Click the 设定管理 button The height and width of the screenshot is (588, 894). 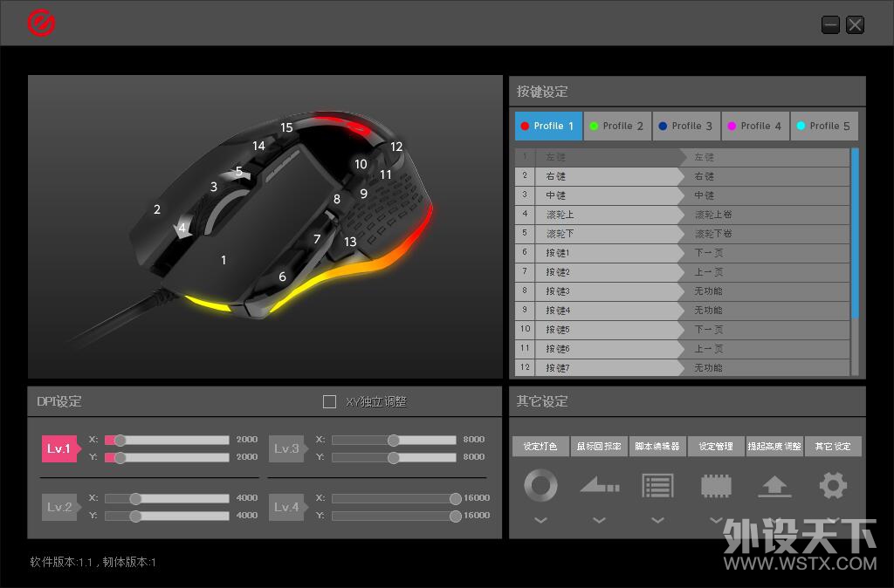tap(716, 446)
